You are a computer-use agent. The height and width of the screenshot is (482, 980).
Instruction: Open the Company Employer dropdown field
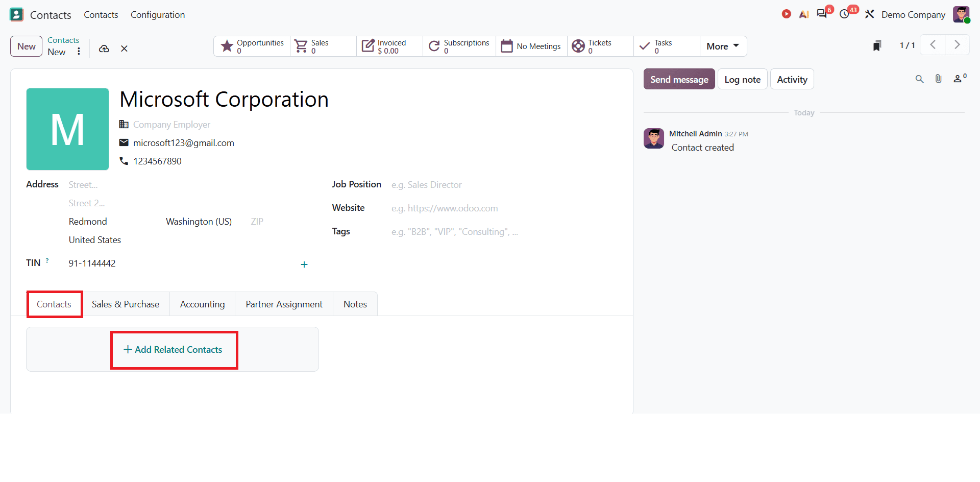[171, 125]
